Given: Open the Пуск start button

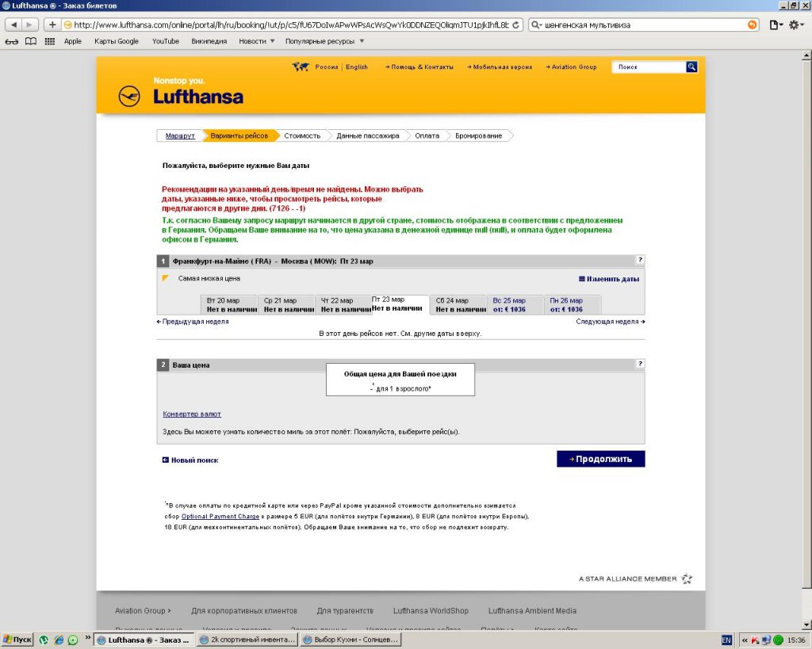Looking at the screenshot, I should (x=17, y=639).
